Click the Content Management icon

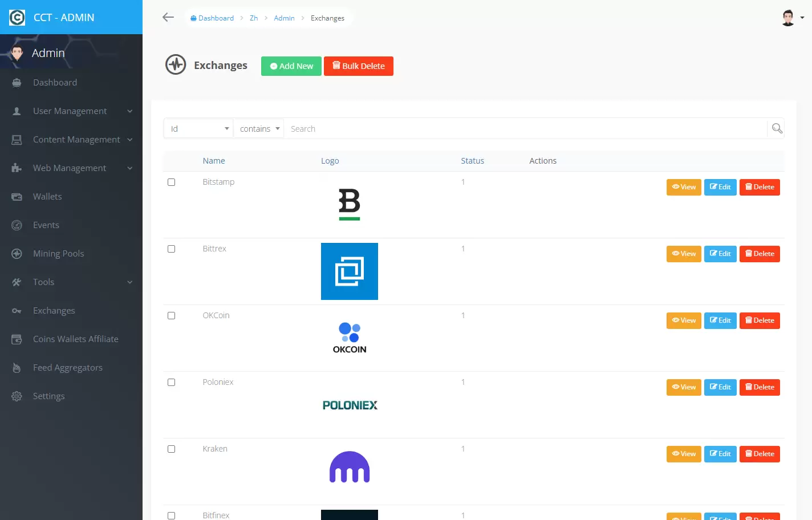tap(17, 140)
